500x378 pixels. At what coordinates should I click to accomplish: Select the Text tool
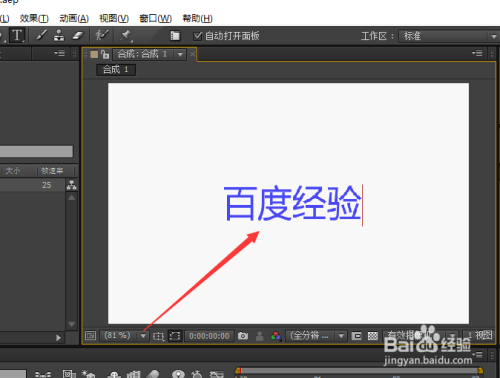[x=17, y=35]
